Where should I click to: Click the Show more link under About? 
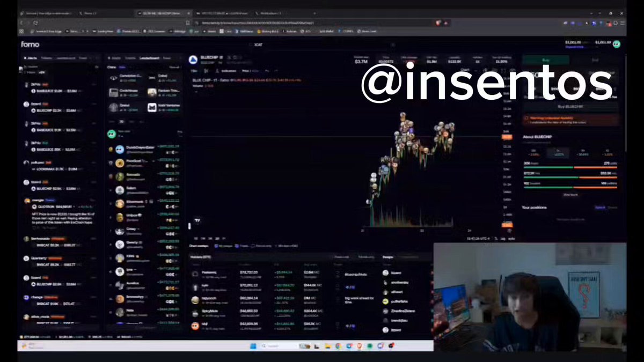(570, 195)
